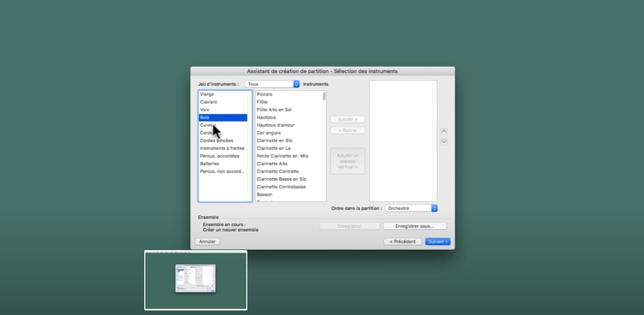Select Instruments à frettes category
The width and height of the screenshot is (644, 315).
(x=222, y=148)
